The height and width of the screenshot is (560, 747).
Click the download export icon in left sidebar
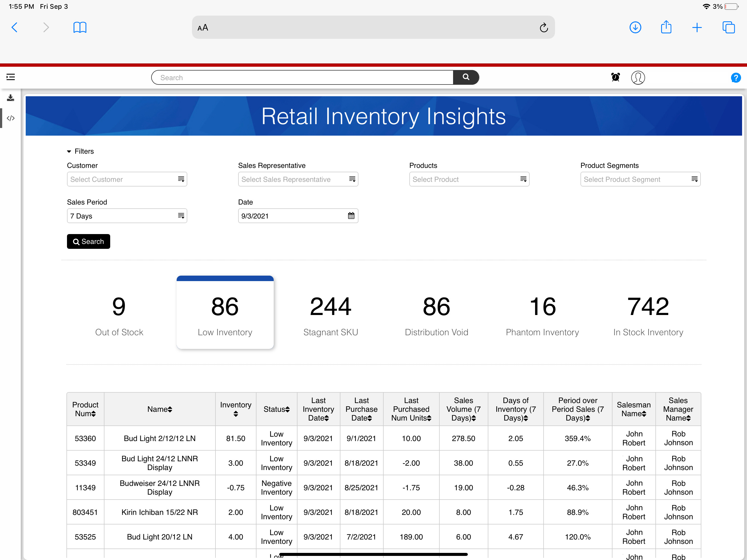pos(10,98)
